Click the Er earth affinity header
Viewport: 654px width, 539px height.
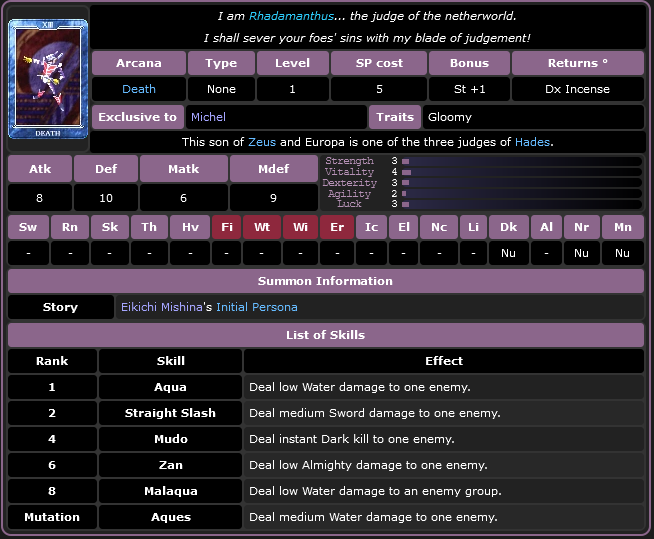336,227
